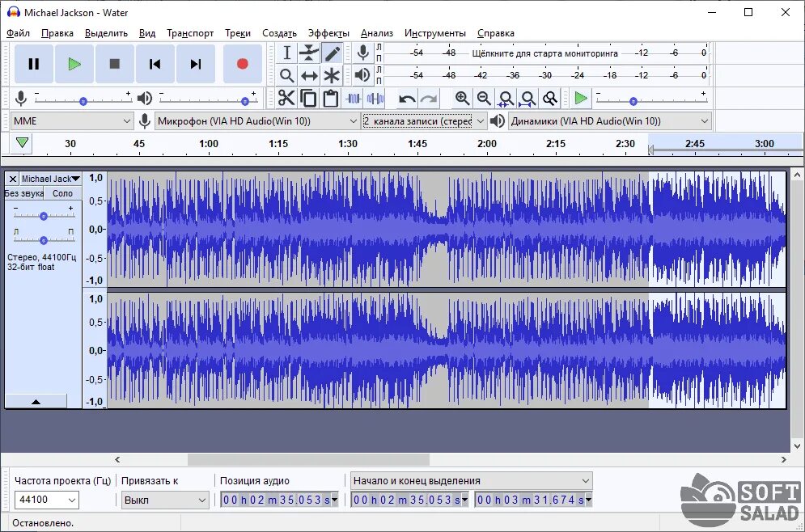Open the Позиция аудио time format arrow

335,499
